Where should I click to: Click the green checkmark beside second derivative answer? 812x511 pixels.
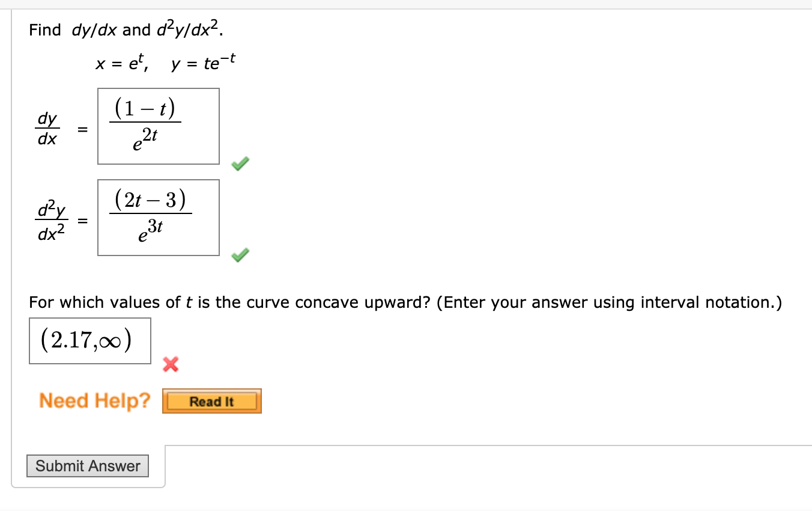pos(239,254)
